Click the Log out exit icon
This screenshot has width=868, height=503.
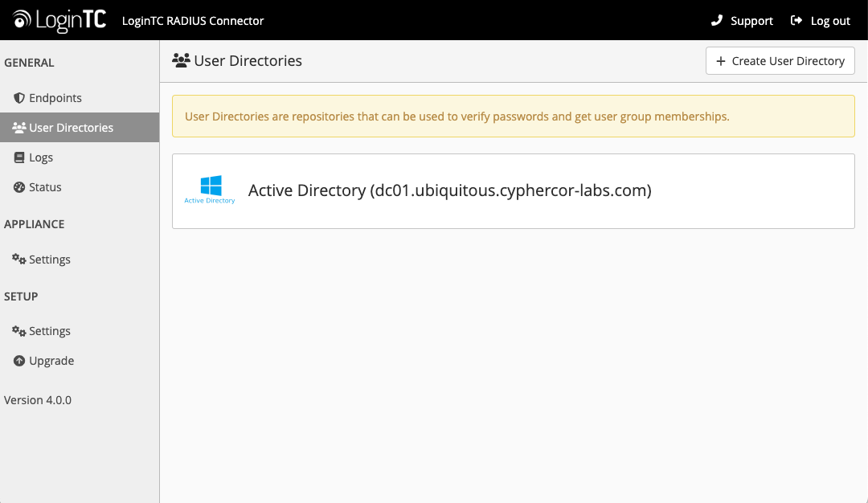(796, 21)
